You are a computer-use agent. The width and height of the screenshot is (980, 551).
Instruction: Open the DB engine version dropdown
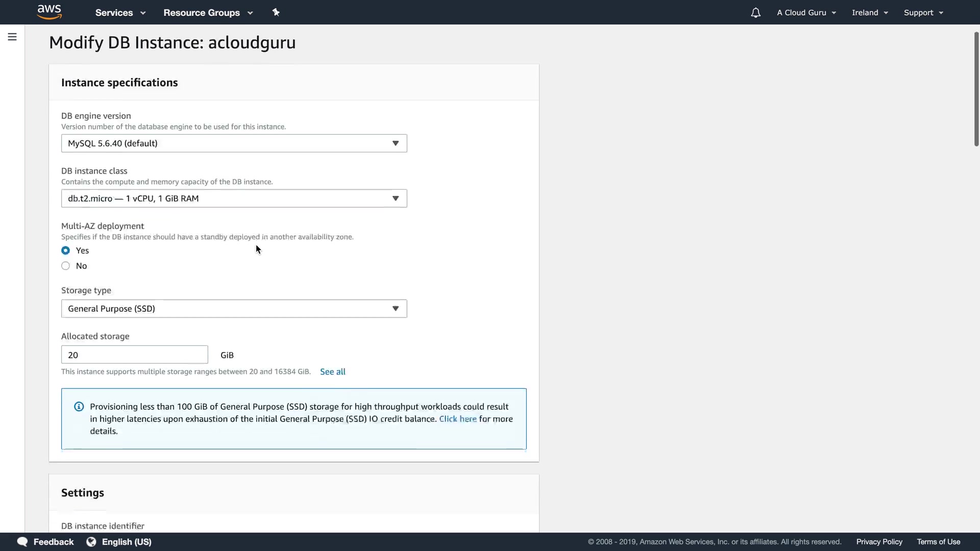[234, 143]
